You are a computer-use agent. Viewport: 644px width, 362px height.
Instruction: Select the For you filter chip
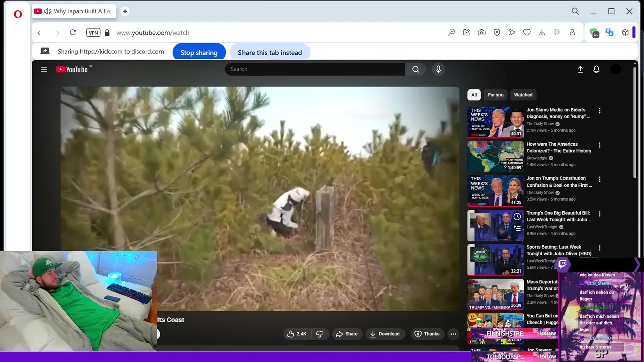coord(496,95)
